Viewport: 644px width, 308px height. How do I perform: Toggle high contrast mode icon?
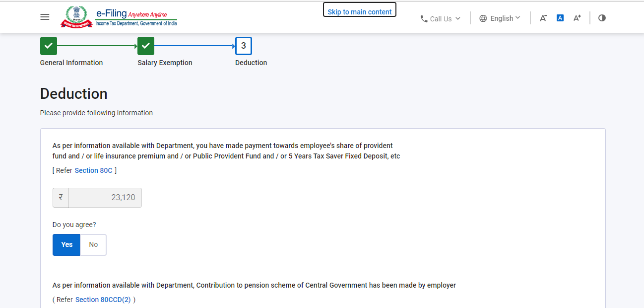coord(602,18)
